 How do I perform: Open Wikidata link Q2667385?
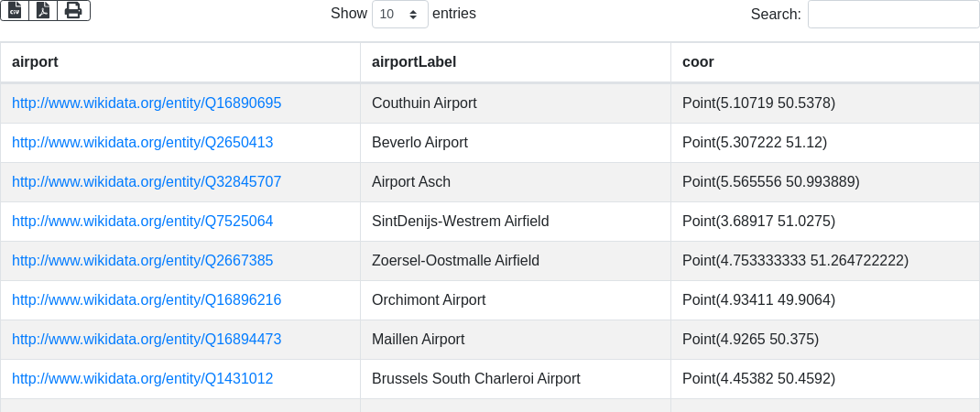coord(142,261)
